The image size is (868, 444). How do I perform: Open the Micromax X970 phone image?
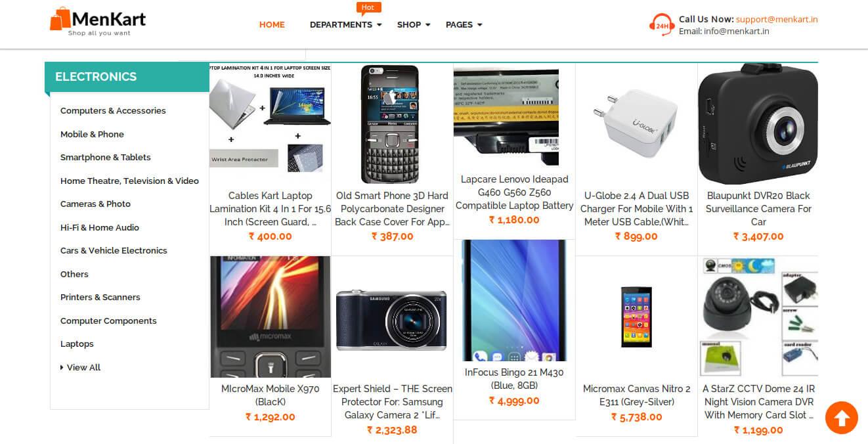click(271, 317)
